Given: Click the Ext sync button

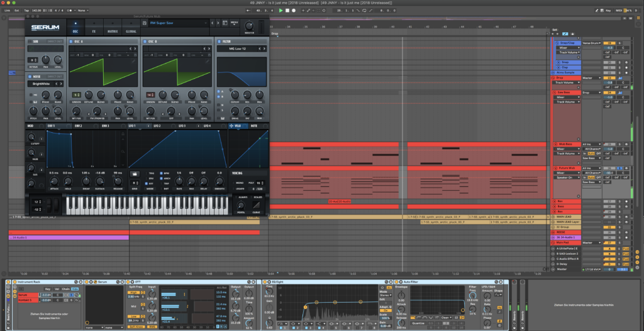Looking at the screenshot, I should coord(17,10).
